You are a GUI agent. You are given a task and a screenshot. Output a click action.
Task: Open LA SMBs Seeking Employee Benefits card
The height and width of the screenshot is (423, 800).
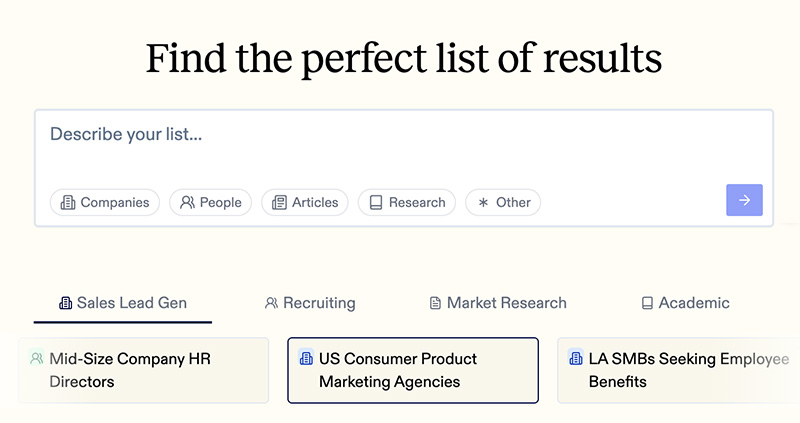[x=679, y=370]
